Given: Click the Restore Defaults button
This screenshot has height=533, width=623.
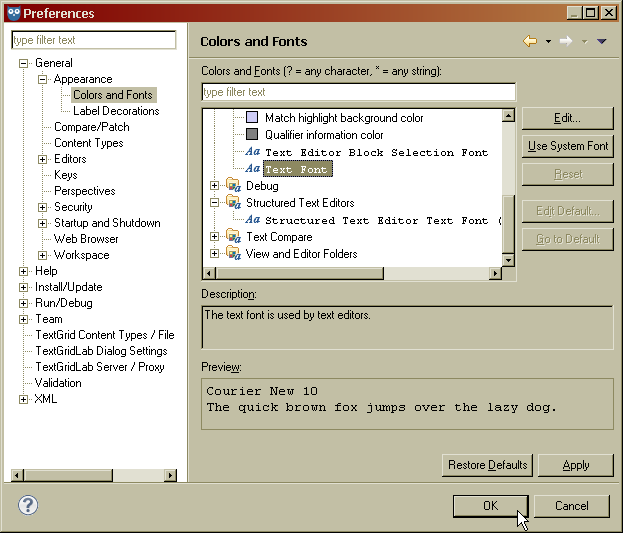Looking at the screenshot, I should [x=487, y=465].
